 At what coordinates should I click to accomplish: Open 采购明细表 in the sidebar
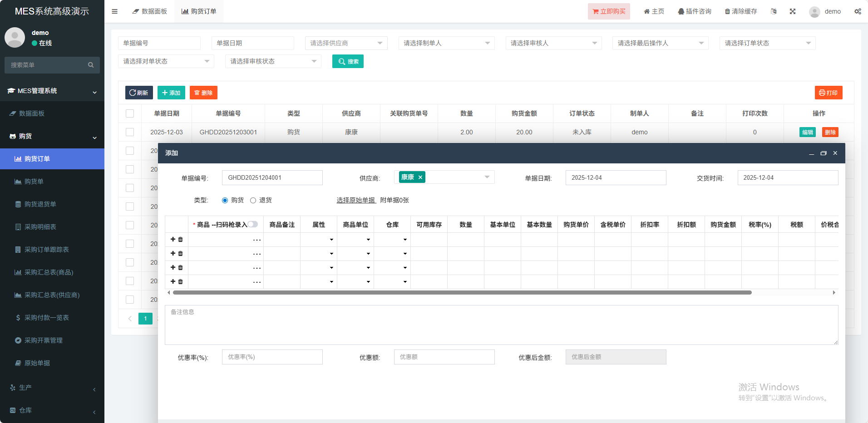click(x=40, y=227)
